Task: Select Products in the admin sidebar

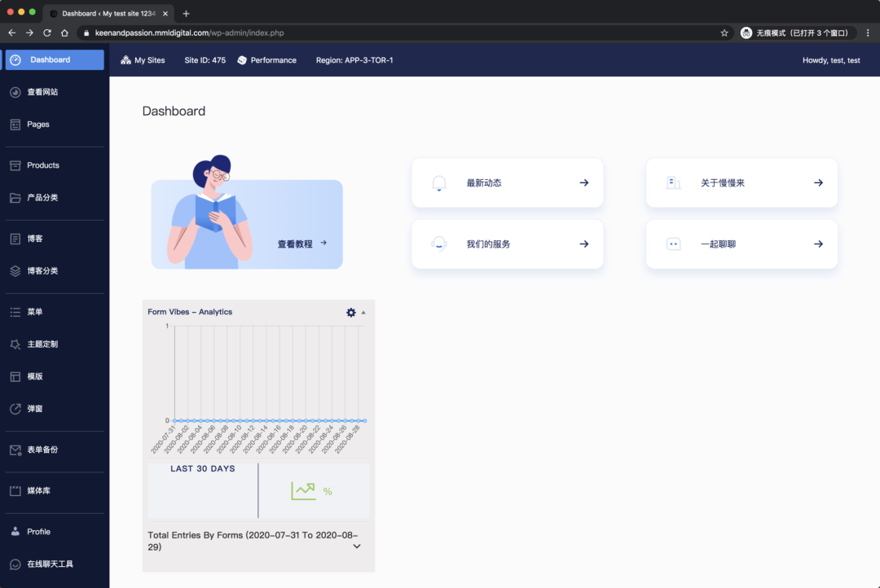Action: pos(45,165)
